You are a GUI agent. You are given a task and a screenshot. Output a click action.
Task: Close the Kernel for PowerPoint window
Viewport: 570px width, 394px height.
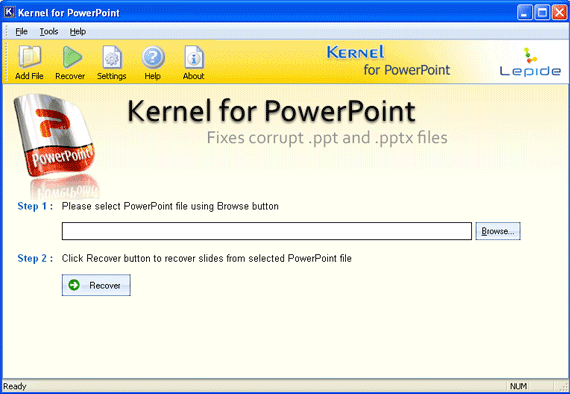coord(559,13)
